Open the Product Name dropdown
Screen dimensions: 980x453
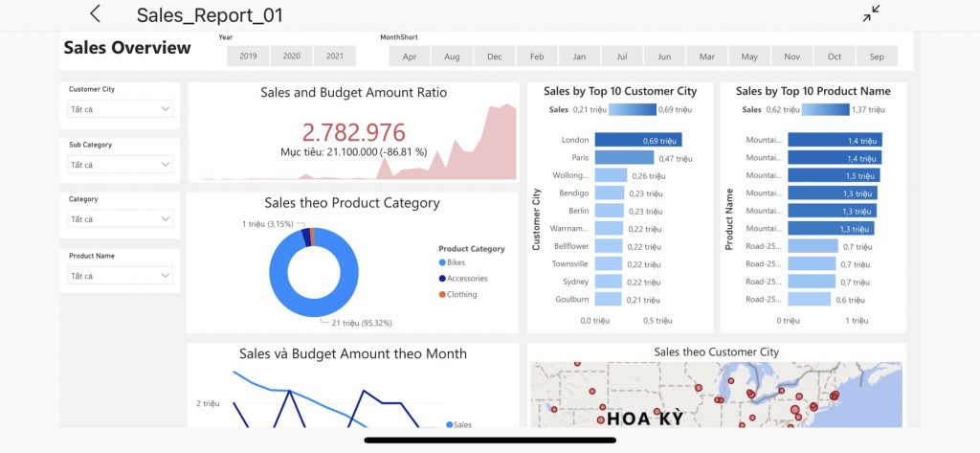coord(120,276)
